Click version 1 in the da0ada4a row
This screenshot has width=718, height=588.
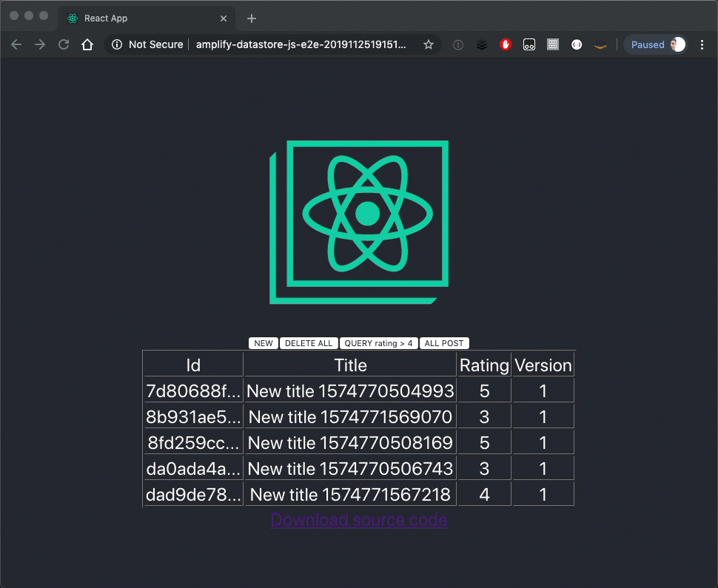click(543, 469)
